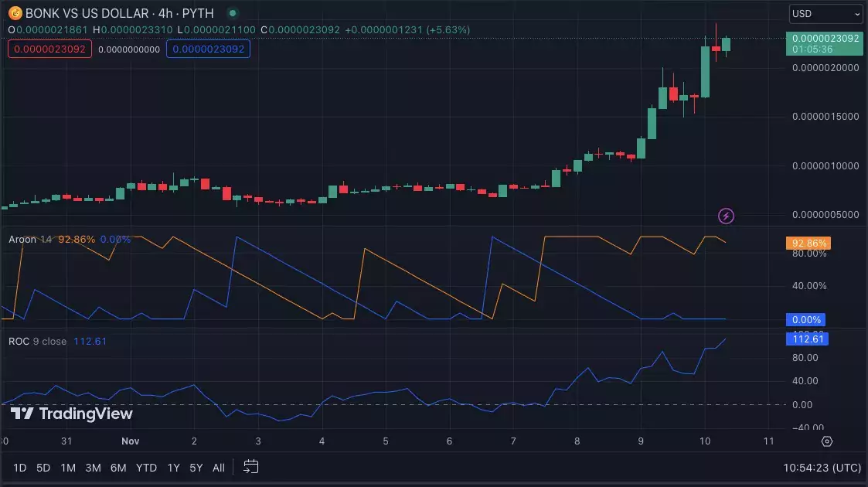Click the 10:54:23 (UTC) timezone clock
Screen dimensions: 868x487
pyautogui.click(x=822, y=468)
